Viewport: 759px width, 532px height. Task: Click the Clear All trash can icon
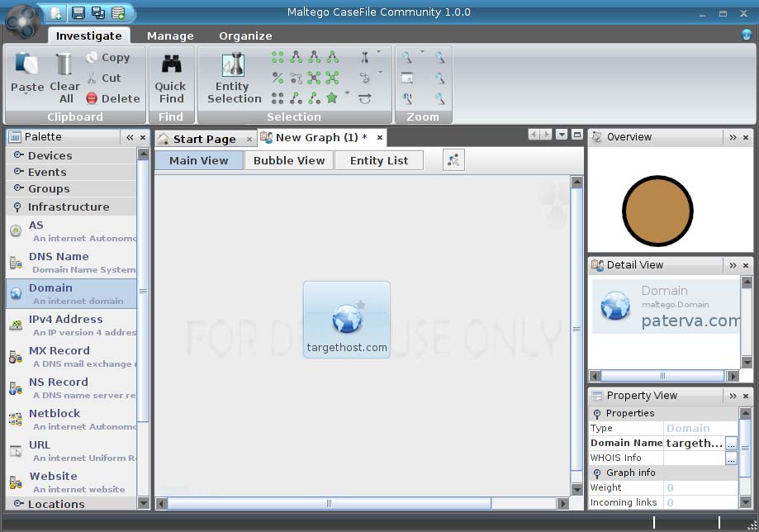click(x=64, y=65)
